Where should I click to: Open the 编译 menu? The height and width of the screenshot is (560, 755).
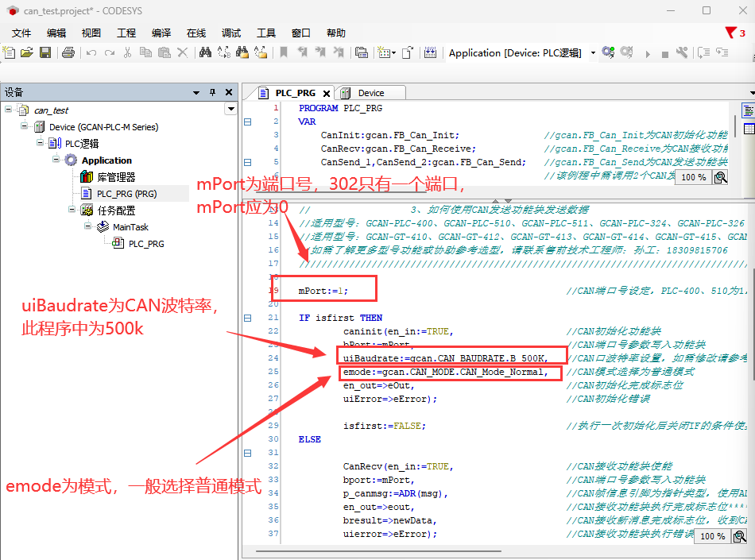161,33
